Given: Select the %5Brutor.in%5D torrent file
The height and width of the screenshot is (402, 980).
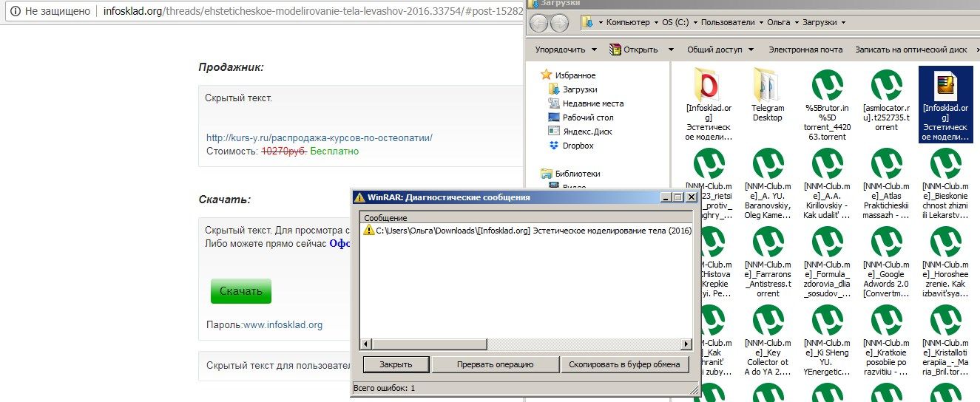Looking at the screenshot, I should point(827,104).
